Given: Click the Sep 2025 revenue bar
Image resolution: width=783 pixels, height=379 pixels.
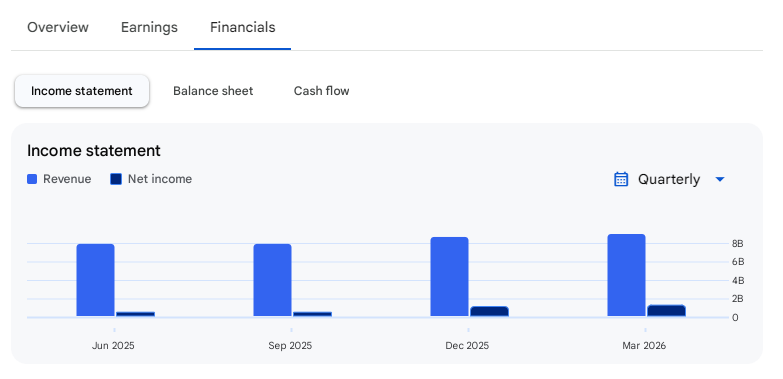Looking at the screenshot, I should coord(272,280).
